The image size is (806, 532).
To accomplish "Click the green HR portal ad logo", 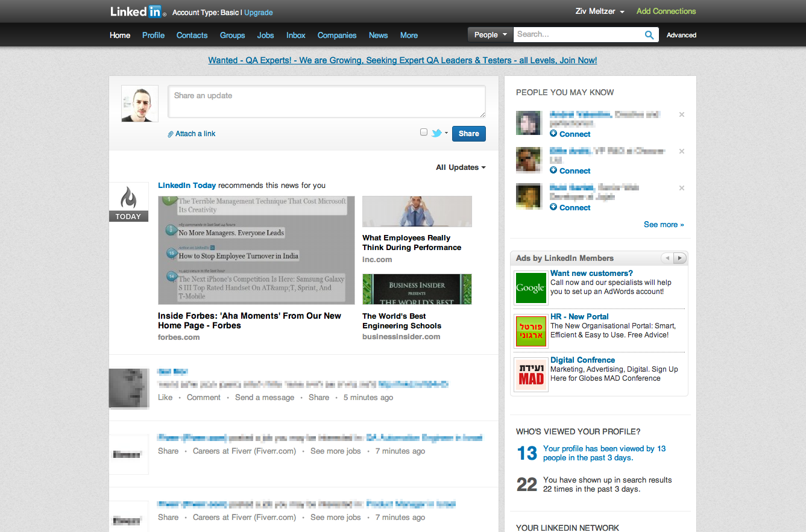I will 531,331.
